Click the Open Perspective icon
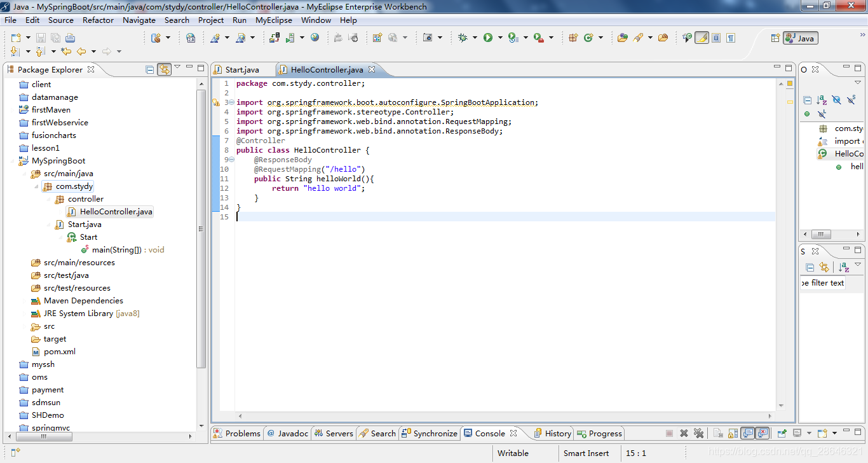Image resolution: width=868 pixels, height=463 pixels. point(775,38)
